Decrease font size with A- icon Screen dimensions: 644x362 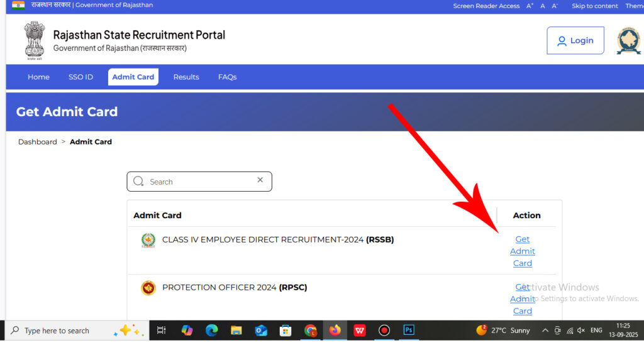pos(555,6)
